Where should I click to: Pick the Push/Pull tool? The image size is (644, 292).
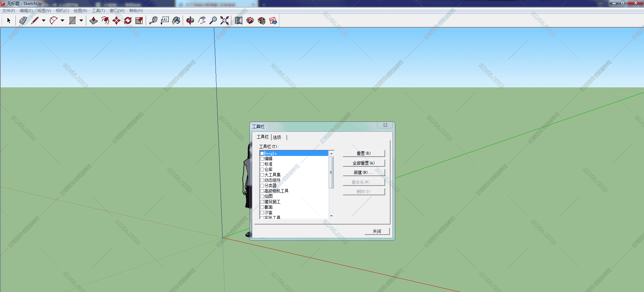94,20
